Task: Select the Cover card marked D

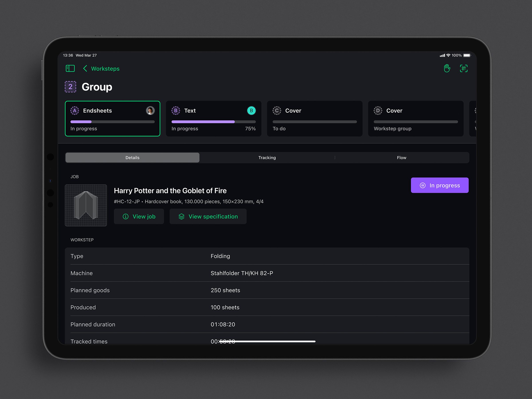Action: (x=416, y=119)
